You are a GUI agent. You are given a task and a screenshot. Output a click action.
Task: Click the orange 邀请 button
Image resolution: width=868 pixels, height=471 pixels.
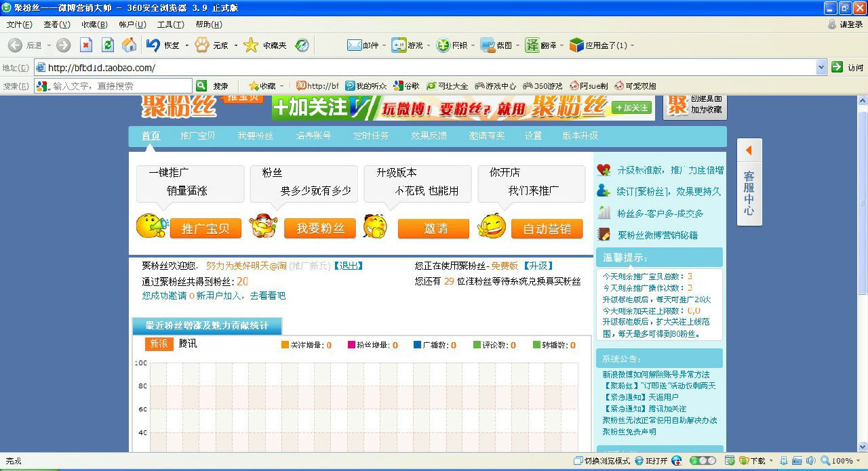[433, 228]
